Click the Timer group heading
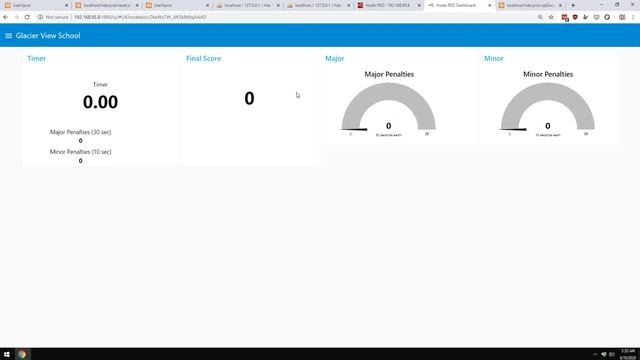This screenshot has width=640, height=360. pos(36,58)
